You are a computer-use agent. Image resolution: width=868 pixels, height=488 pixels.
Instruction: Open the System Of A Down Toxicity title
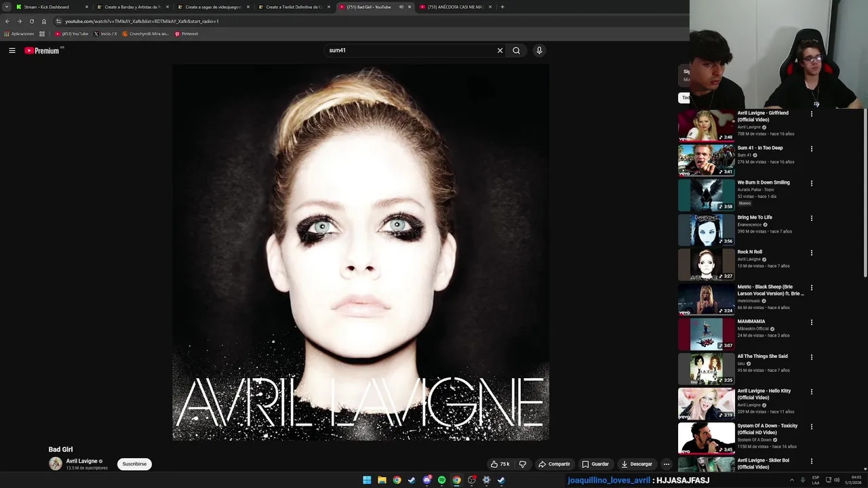768,429
